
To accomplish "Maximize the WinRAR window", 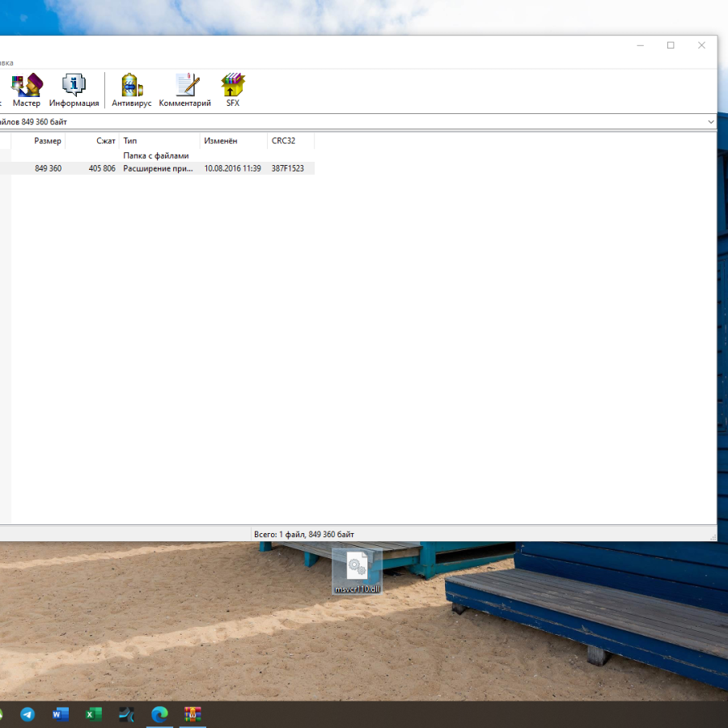I will (x=671, y=45).
